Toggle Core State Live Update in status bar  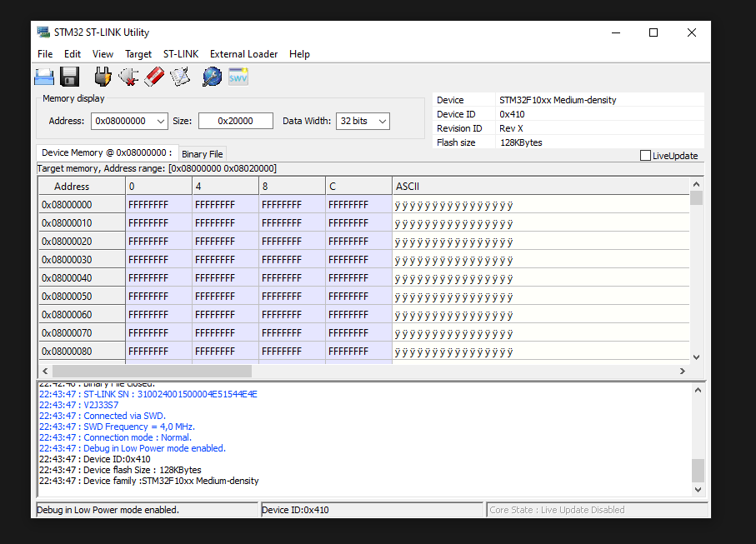pos(597,509)
